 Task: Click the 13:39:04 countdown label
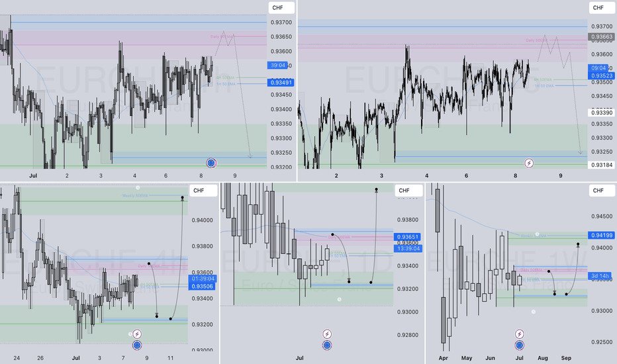coord(408,249)
